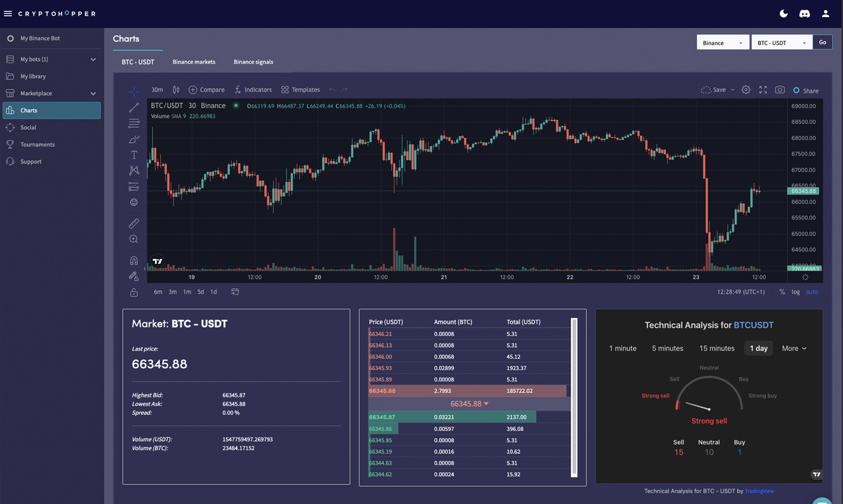This screenshot has width=843, height=504.
Task: Toggle percent scale on the chart
Action: 782,292
